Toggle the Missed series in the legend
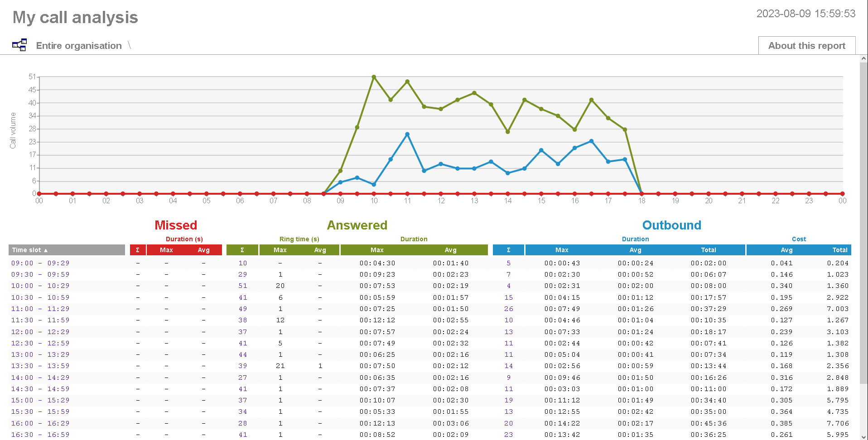The height and width of the screenshot is (440, 868). coord(176,225)
